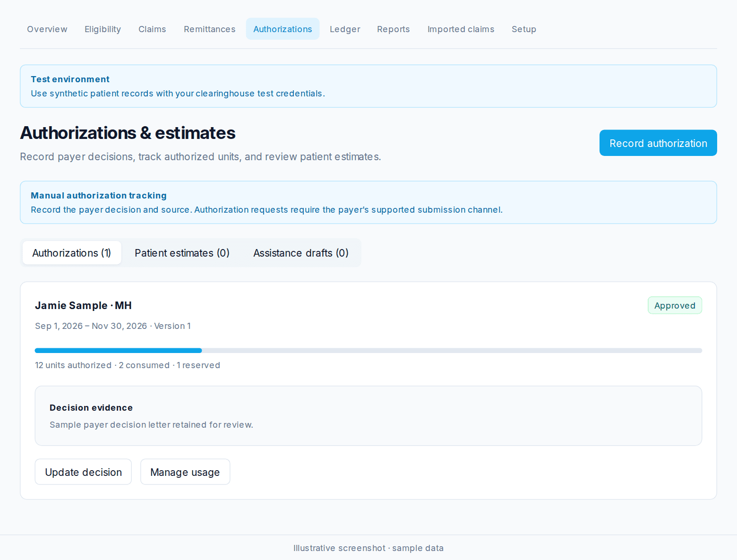The height and width of the screenshot is (560, 737).
Task: Click the Authorizations & estimates page heading
Action: [128, 133]
